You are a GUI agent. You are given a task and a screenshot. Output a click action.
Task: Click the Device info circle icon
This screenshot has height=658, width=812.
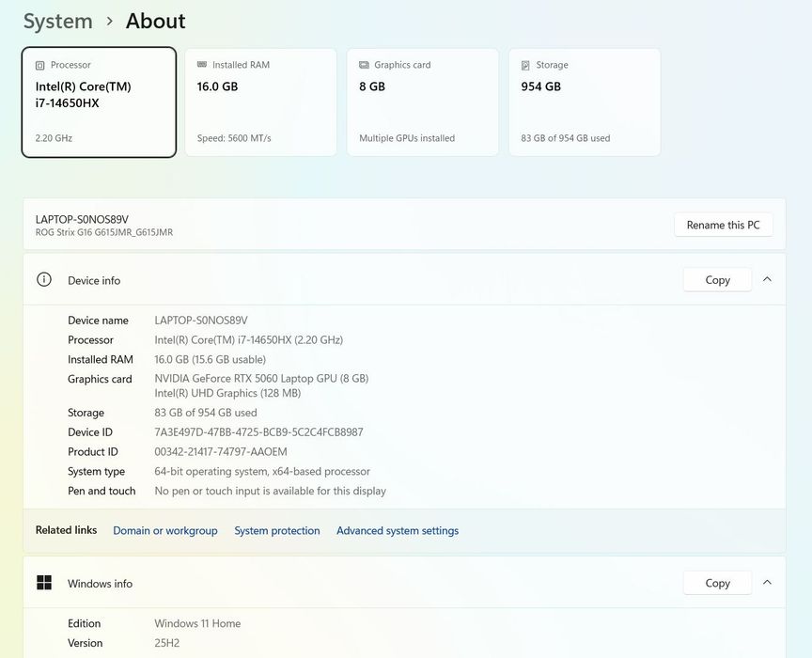click(x=44, y=280)
